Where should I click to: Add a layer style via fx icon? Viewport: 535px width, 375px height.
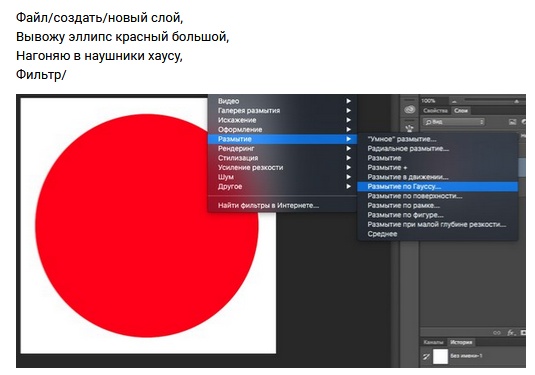[x=511, y=333]
